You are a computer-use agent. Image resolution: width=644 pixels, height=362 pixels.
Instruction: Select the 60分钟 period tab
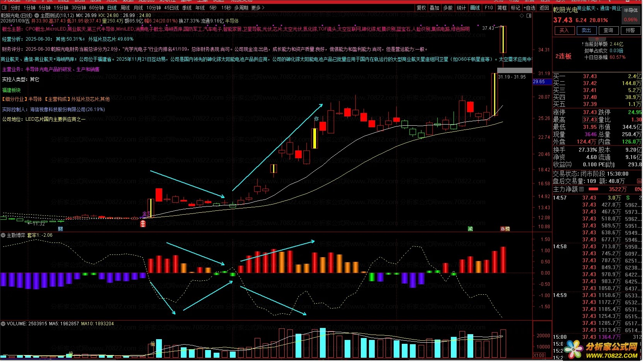97,8
